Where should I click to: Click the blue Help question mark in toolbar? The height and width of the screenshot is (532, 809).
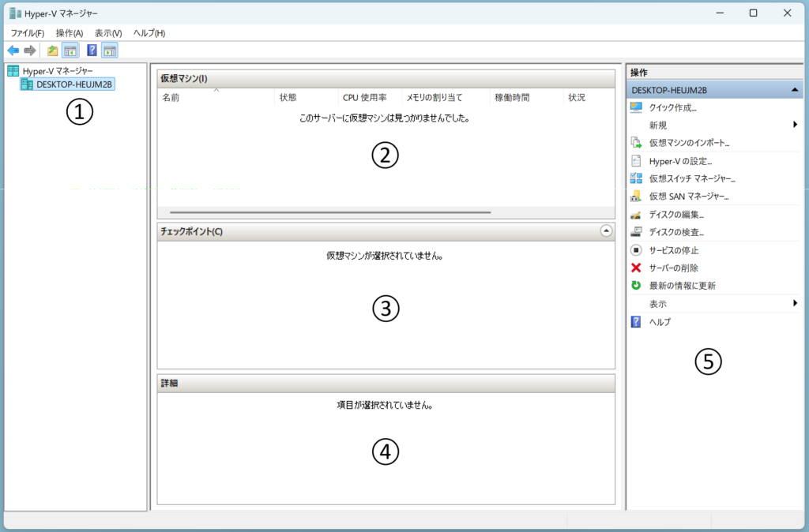92,51
